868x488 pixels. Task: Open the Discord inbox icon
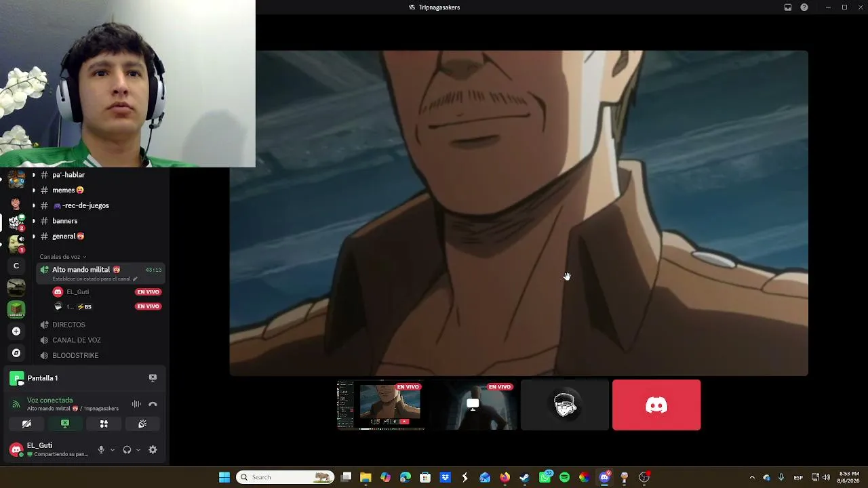coord(788,7)
